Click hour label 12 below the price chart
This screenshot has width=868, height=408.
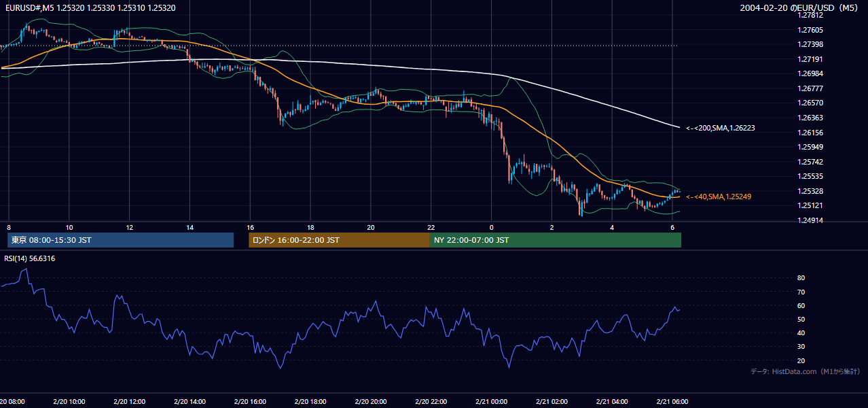point(129,227)
